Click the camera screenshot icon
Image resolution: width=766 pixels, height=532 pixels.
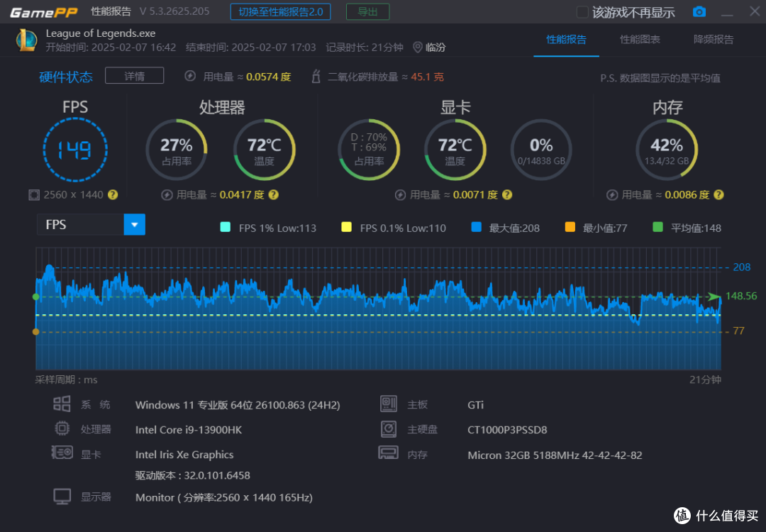point(699,12)
